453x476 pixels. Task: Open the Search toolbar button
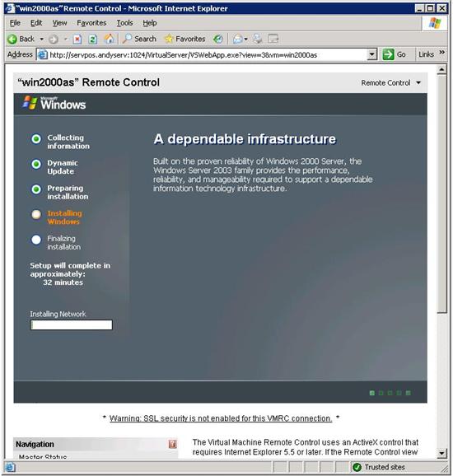139,39
